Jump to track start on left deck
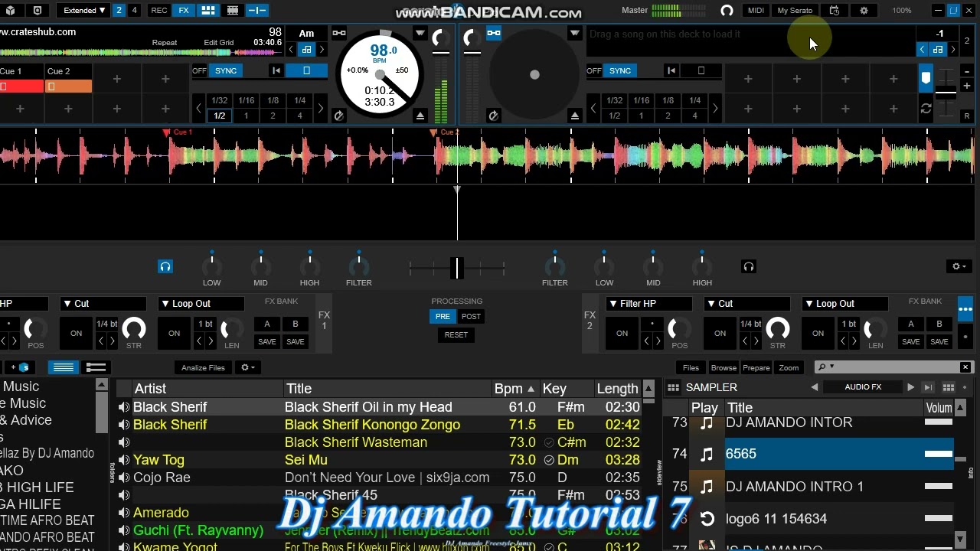Image resolution: width=980 pixels, height=551 pixels. (x=276, y=70)
